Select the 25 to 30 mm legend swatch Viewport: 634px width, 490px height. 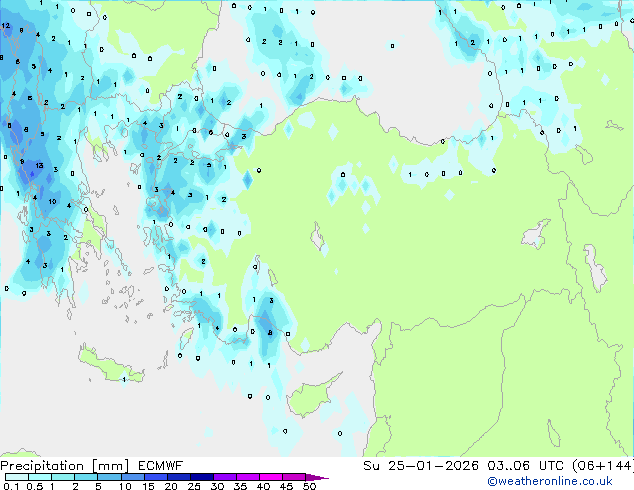pos(201,477)
